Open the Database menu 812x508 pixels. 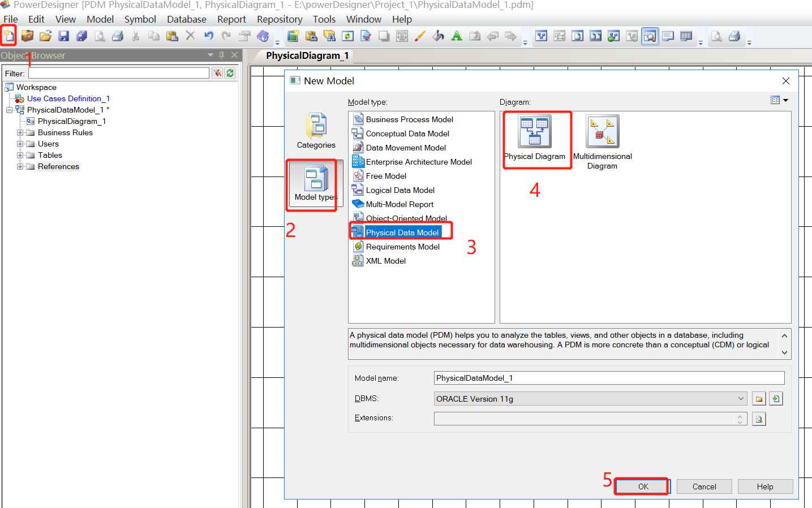tap(187, 19)
